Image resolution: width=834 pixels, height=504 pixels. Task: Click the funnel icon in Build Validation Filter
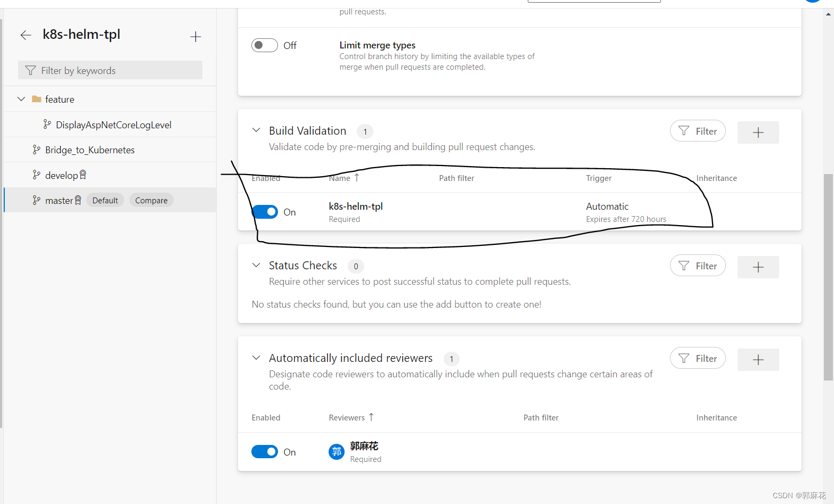pyautogui.click(x=684, y=131)
